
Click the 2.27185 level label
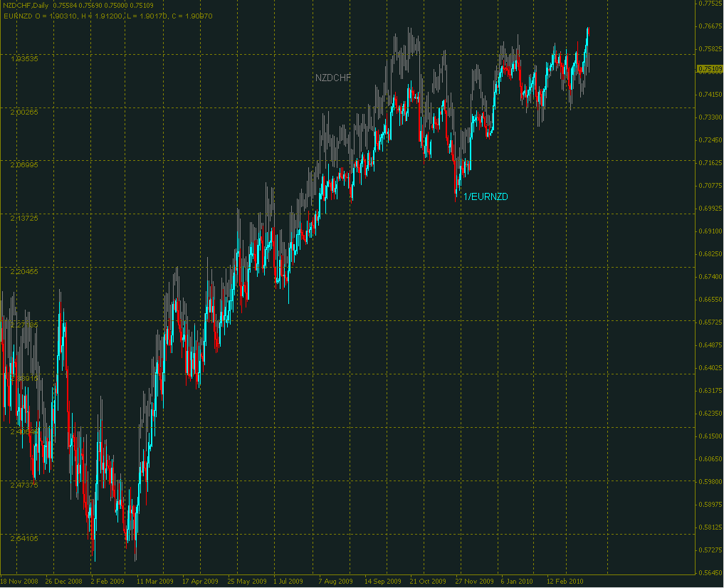click(24, 325)
